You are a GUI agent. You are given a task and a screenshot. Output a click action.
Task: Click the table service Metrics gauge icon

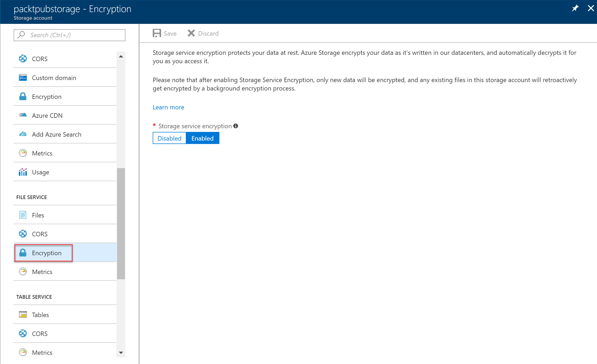tap(23, 352)
